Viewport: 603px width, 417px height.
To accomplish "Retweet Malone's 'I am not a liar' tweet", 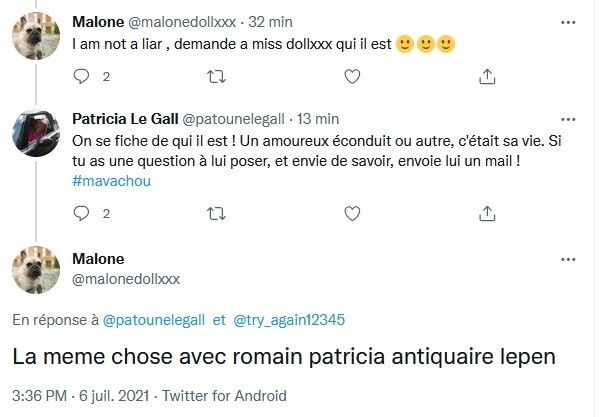I will click(x=215, y=76).
